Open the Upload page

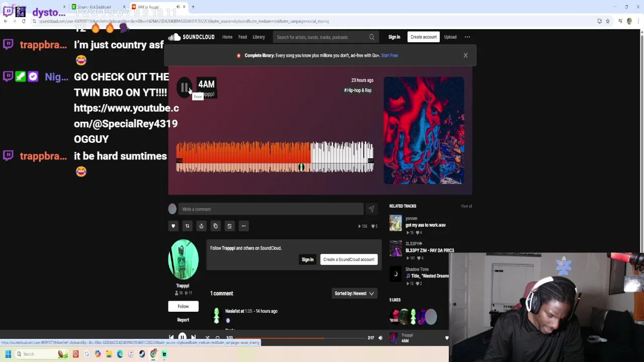point(450,37)
